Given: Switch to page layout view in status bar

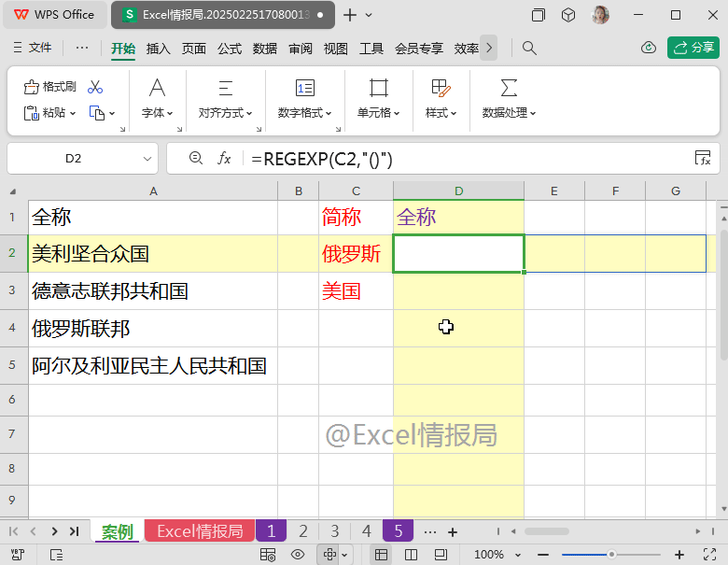Looking at the screenshot, I should coord(411,554).
